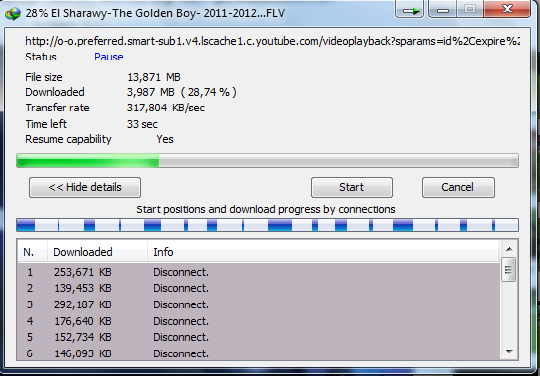Cancel the download
The width and height of the screenshot is (540, 376).
[x=458, y=187]
